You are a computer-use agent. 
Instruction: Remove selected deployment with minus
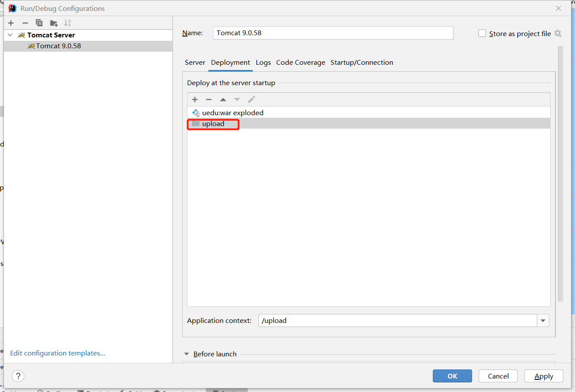click(209, 100)
